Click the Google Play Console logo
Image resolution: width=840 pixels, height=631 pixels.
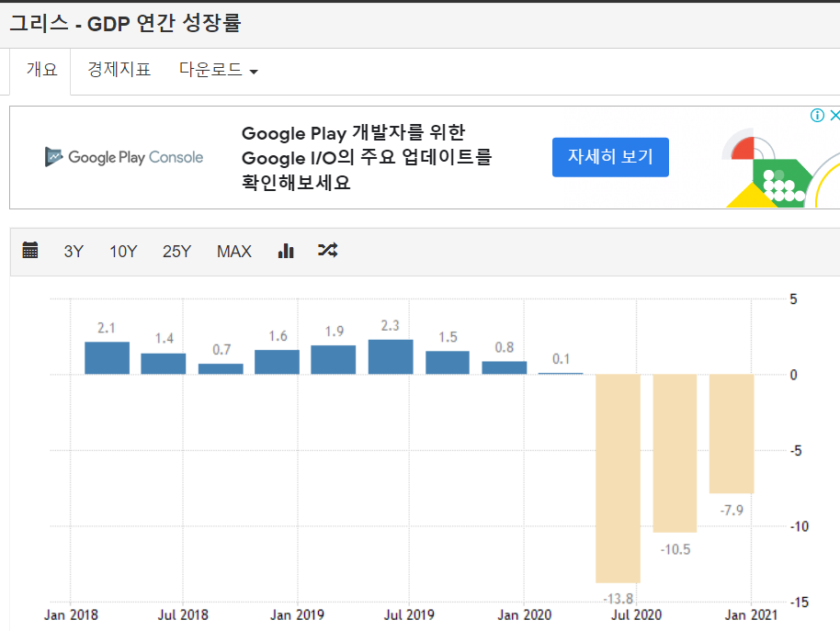(124, 157)
